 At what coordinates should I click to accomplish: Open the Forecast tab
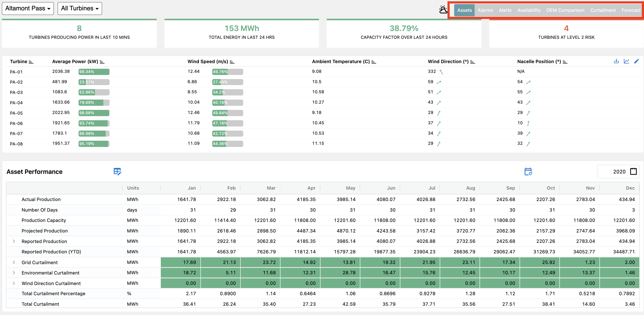(631, 10)
